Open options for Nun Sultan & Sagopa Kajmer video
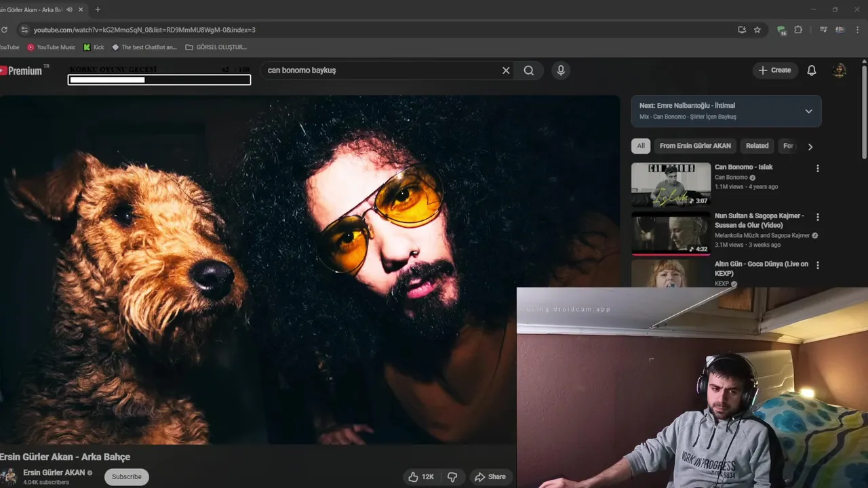Image resolution: width=868 pixels, height=488 pixels. pos(817,217)
